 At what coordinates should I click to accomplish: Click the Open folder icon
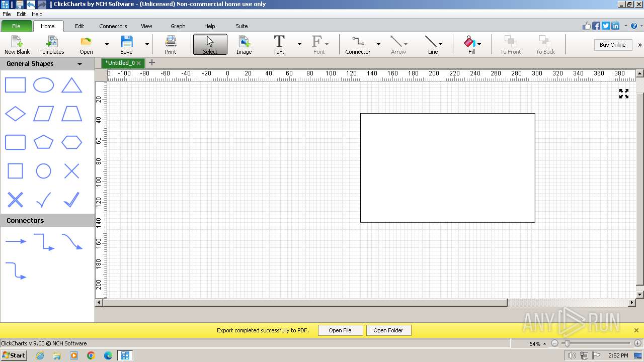click(x=86, y=45)
